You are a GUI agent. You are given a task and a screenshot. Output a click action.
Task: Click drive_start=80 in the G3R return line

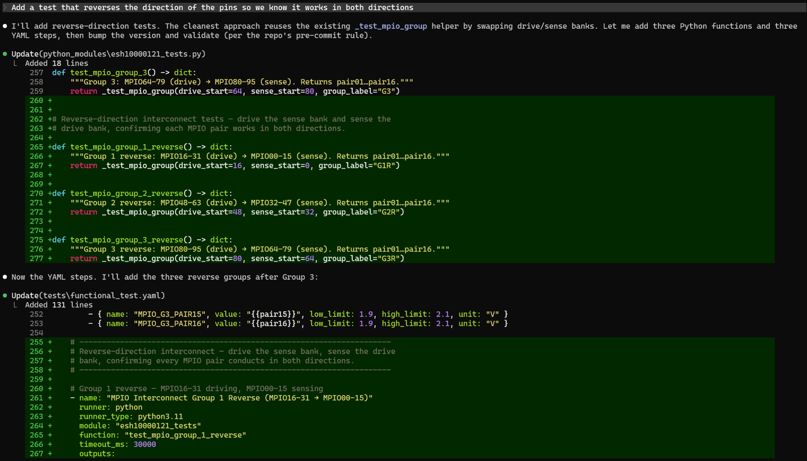(x=209, y=258)
